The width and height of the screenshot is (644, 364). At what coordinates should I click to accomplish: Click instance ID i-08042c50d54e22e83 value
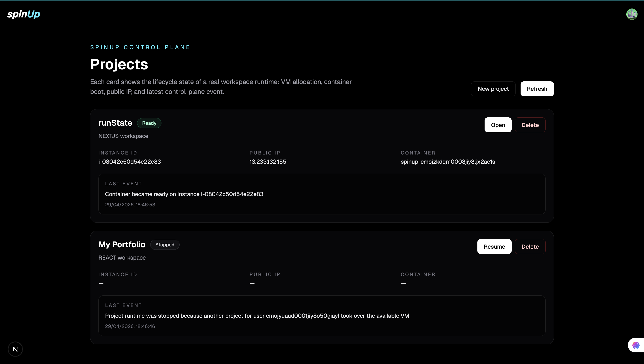click(x=129, y=161)
